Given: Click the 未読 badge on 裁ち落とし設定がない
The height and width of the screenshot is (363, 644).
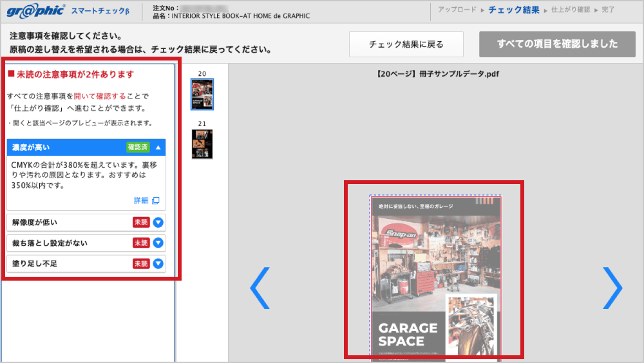Looking at the screenshot, I should tap(141, 243).
